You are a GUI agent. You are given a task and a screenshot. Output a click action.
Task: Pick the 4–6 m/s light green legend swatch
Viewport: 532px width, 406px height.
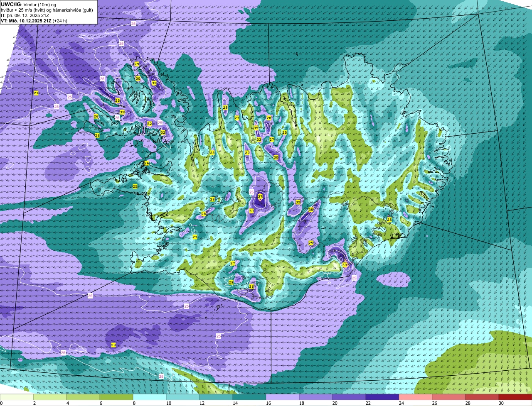click(x=83, y=397)
